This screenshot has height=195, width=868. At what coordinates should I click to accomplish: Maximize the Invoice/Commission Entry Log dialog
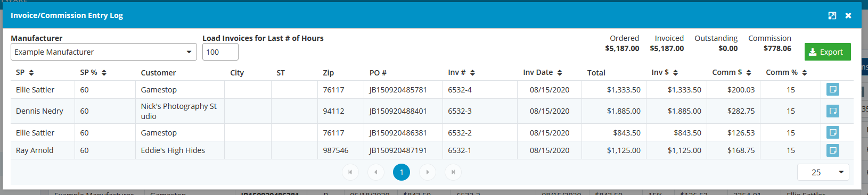[832, 15]
